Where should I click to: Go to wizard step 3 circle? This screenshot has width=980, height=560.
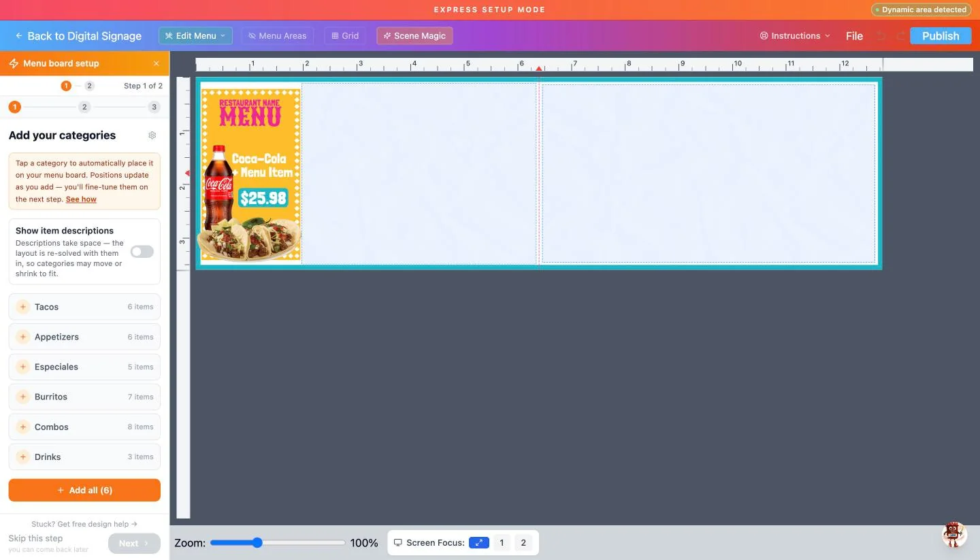tap(154, 107)
